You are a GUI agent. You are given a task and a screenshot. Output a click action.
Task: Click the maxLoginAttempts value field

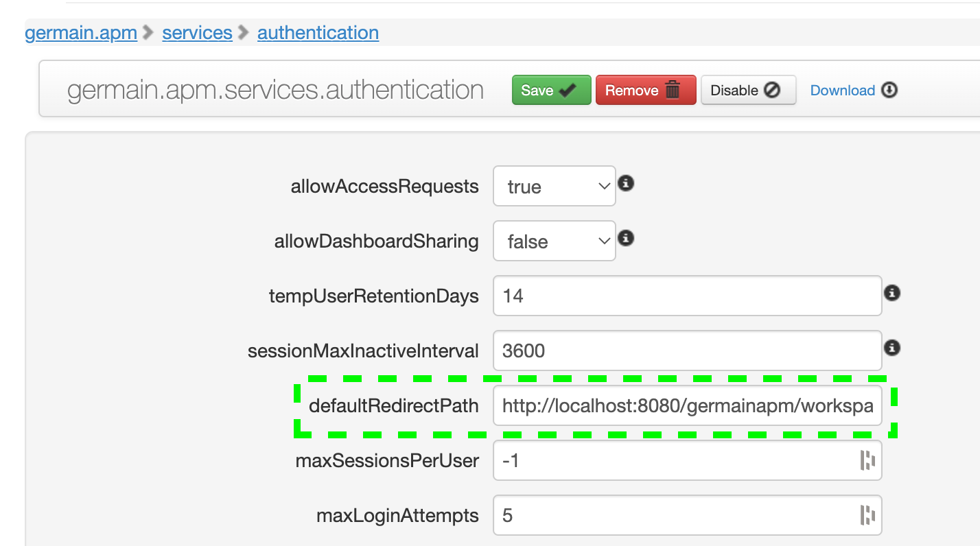676,515
